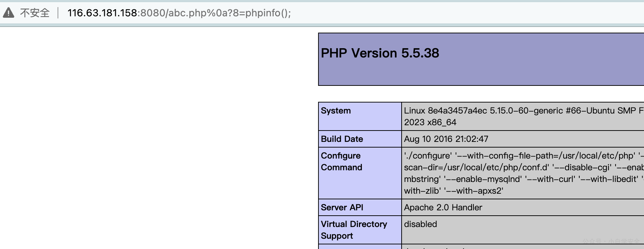644x249 pixels.
Task: Select the './configure' command value text
Action: pos(524,173)
